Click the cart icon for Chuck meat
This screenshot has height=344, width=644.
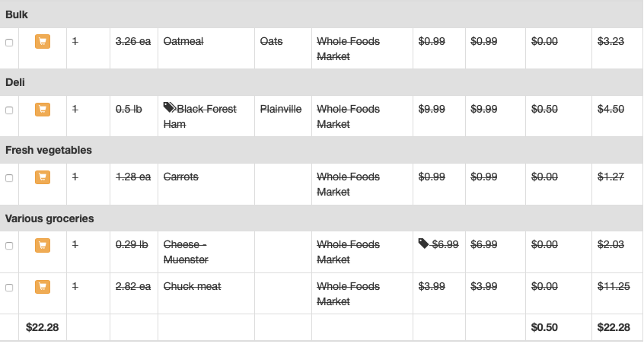pos(43,287)
